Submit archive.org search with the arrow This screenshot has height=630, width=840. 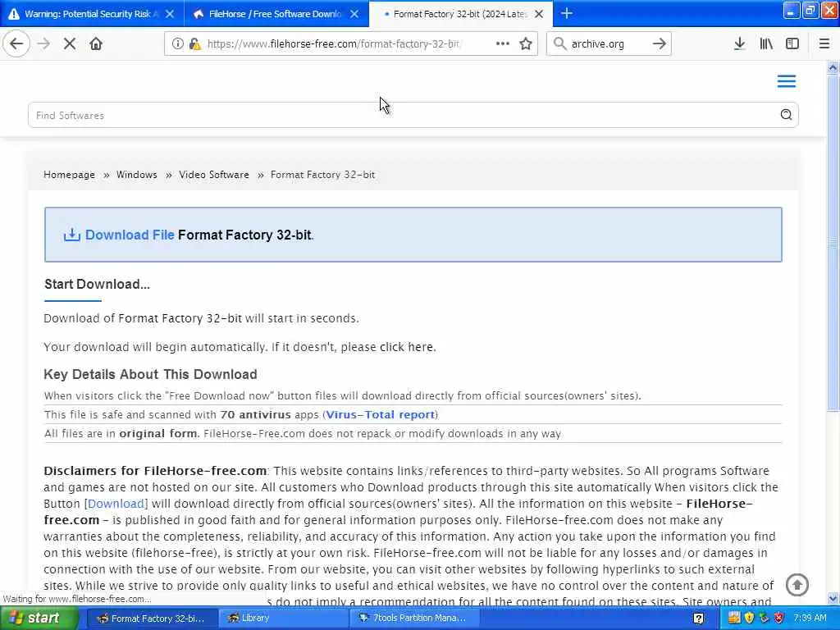pyautogui.click(x=660, y=44)
